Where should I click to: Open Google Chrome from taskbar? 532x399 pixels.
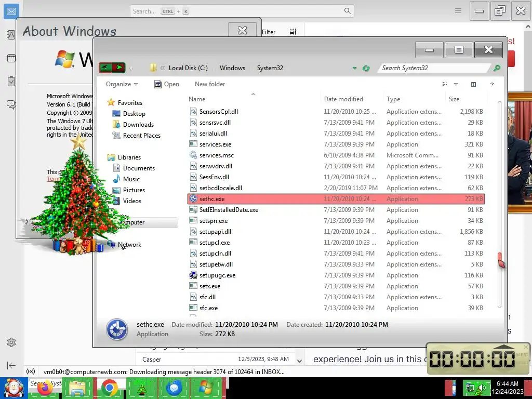(109, 388)
